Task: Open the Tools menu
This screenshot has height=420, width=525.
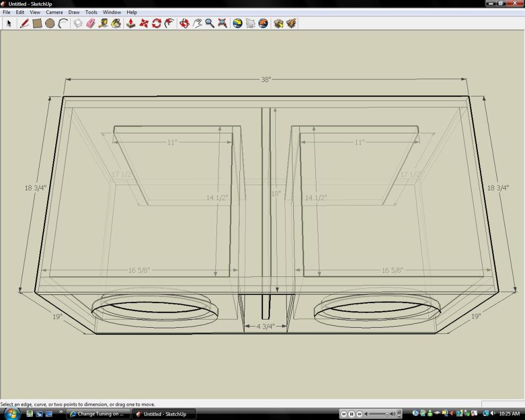Action: pos(91,12)
